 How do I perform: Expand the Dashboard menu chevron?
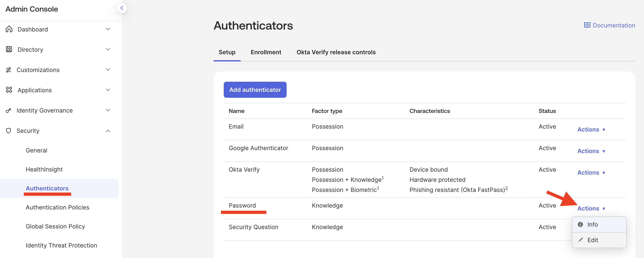108,29
